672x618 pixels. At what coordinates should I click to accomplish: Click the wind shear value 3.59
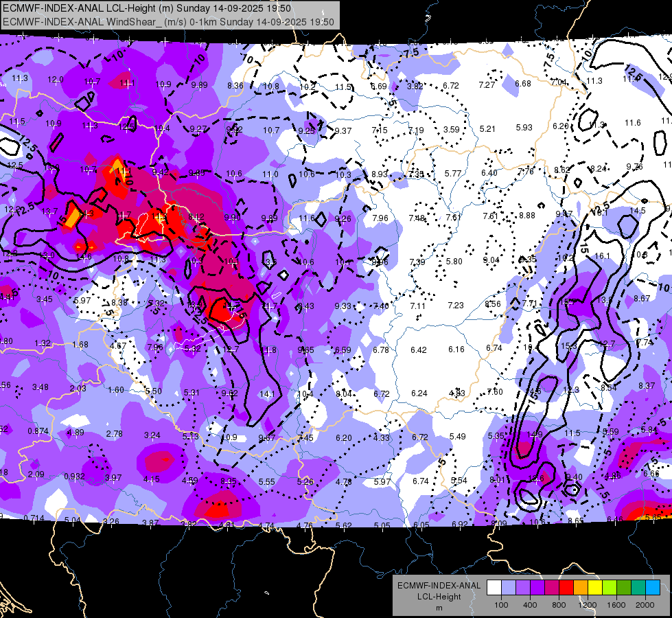pyautogui.click(x=451, y=129)
